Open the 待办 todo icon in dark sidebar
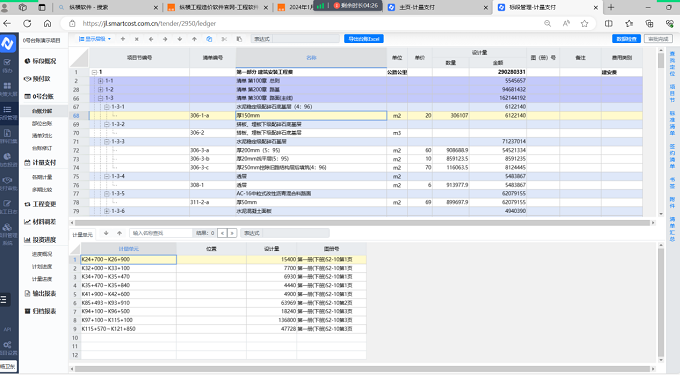 pos(7,65)
